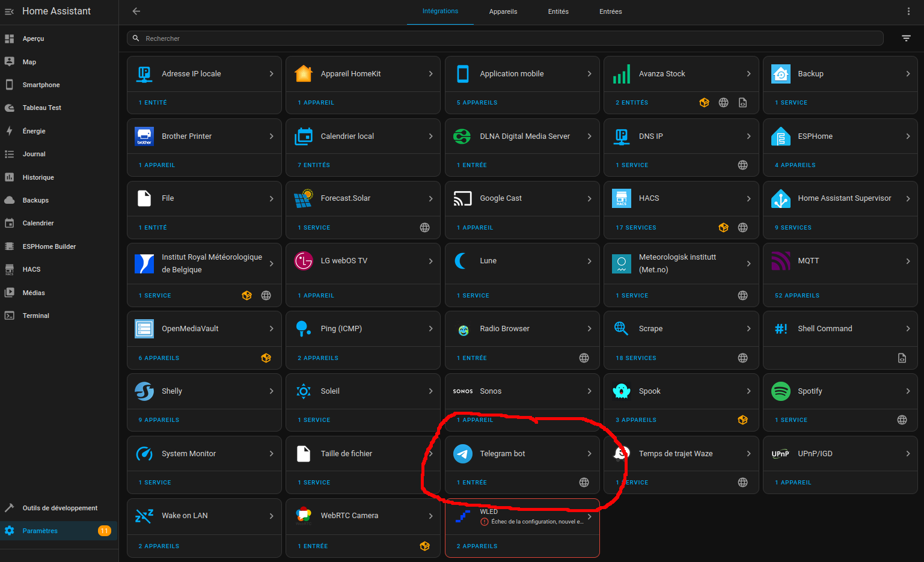Click the Spotify logo icon
The height and width of the screenshot is (562, 924).
click(x=780, y=391)
